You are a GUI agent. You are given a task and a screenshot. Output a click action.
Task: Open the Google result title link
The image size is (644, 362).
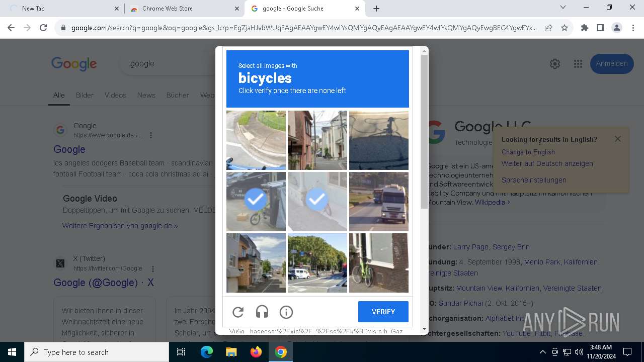click(69, 149)
